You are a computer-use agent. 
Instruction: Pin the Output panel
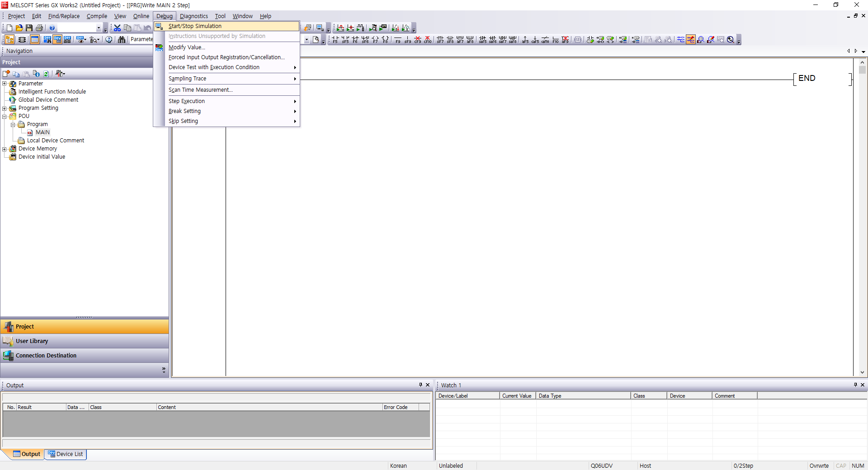(x=420, y=385)
